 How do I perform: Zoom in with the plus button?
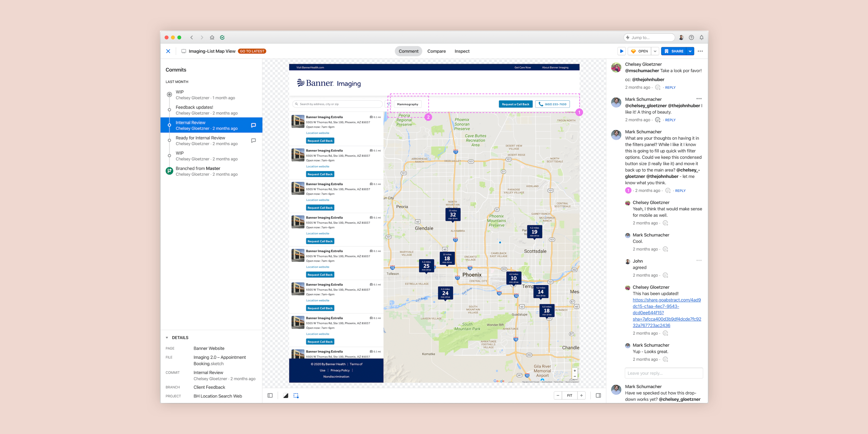[581, 395]
